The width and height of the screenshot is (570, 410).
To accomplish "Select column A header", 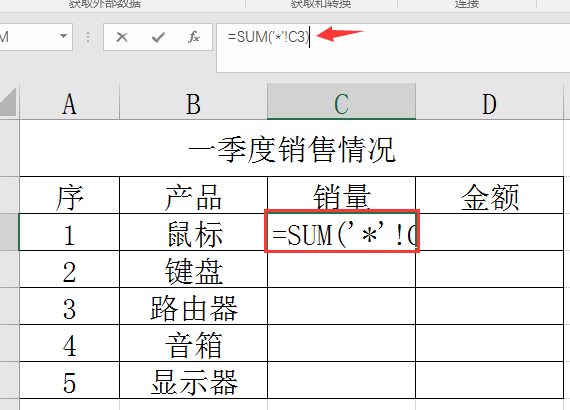I will 69,104.
